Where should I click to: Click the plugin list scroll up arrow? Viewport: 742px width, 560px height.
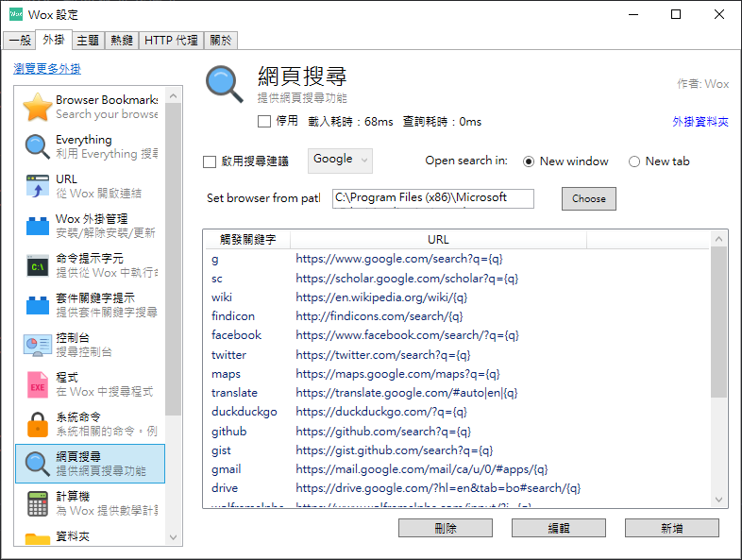pyautogui.click(x=173, y=96)
